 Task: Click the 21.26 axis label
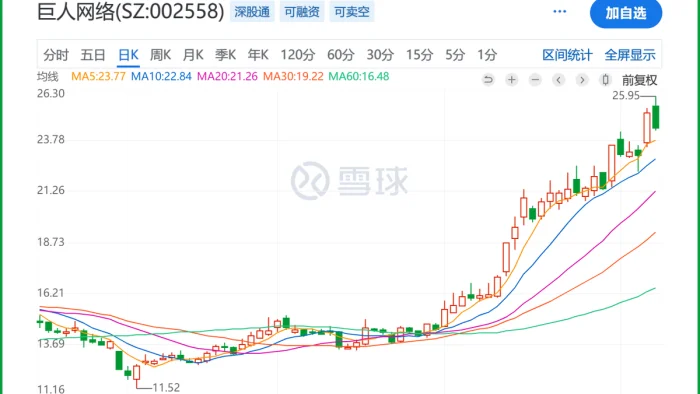pos(51,191)
